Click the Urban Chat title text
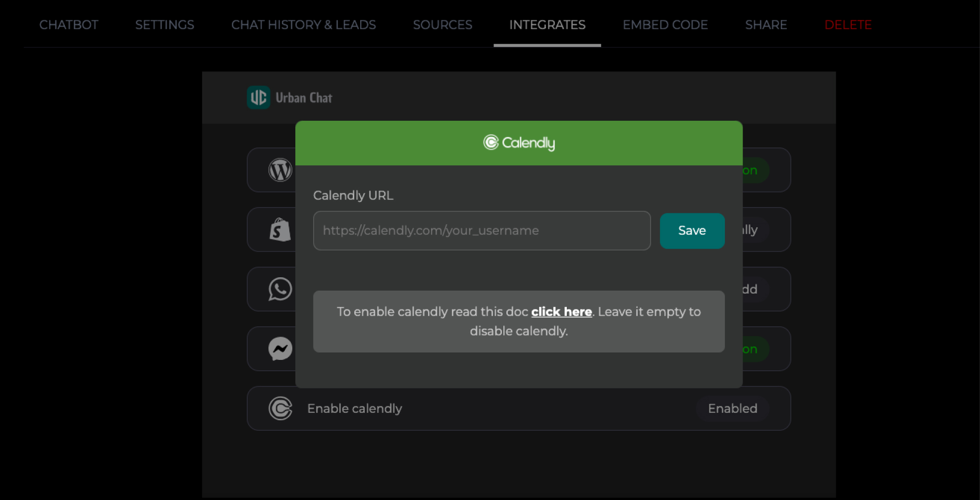 pos(304,98)
